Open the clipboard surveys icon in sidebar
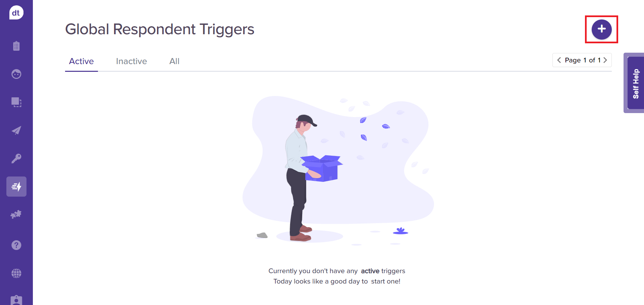644x305 pixels. pos(16,46)
